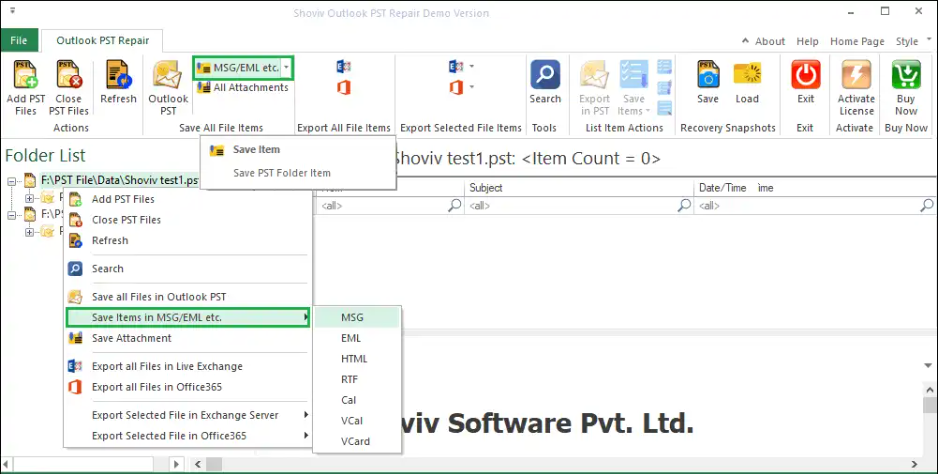Expand Export Selected File in Exchange Server
Image resolution: width=939 pixels, height=474 pixels.
tap(187, 415)
